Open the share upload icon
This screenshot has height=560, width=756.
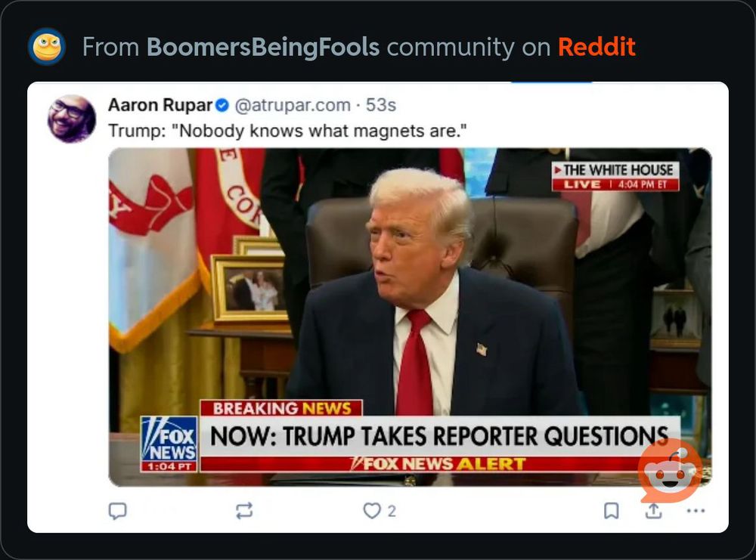point(653,510)
